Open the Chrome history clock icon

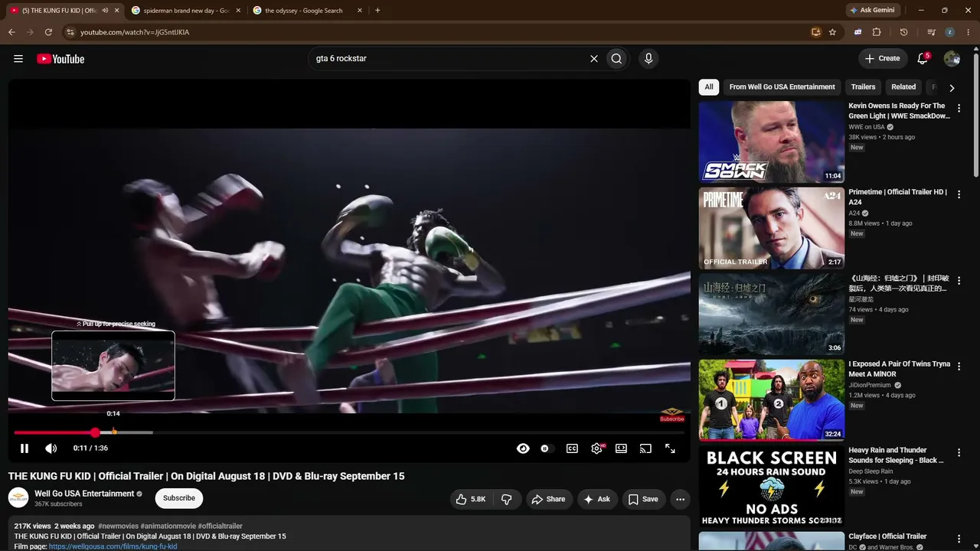(x=903, y=32)
